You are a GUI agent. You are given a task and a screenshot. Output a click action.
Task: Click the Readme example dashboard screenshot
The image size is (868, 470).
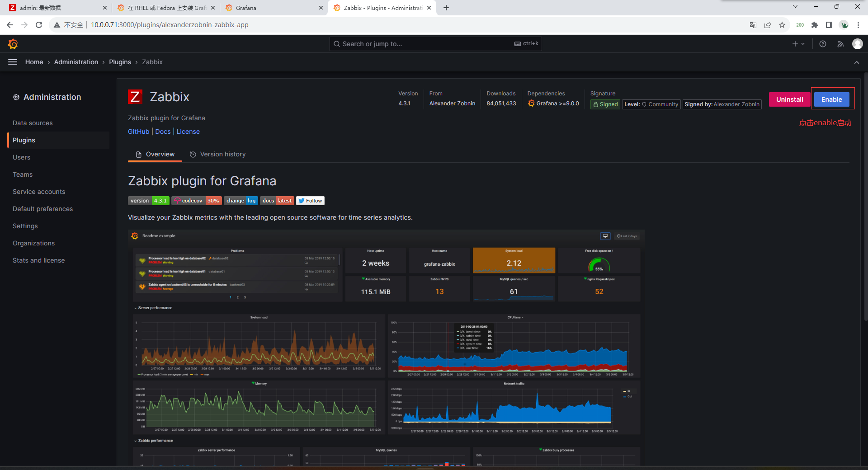click(386, 347)
